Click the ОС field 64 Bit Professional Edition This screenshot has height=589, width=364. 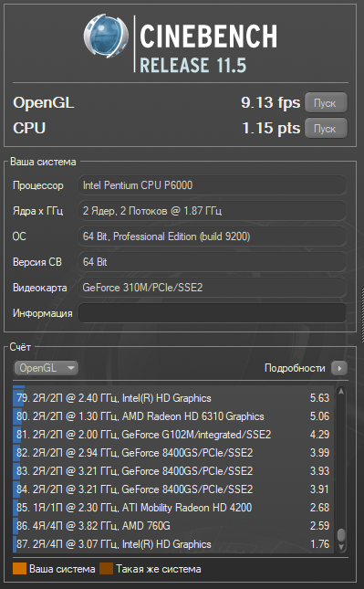pyautogui.click(x=212, y=237)
